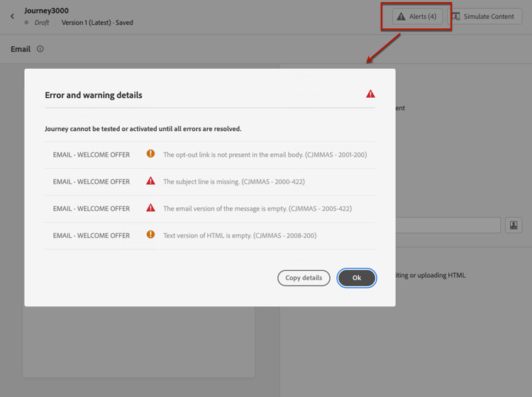This screenshot has width=532, height=397.
Task: Copy details of errors and warnings
Action: coord(304,278)
